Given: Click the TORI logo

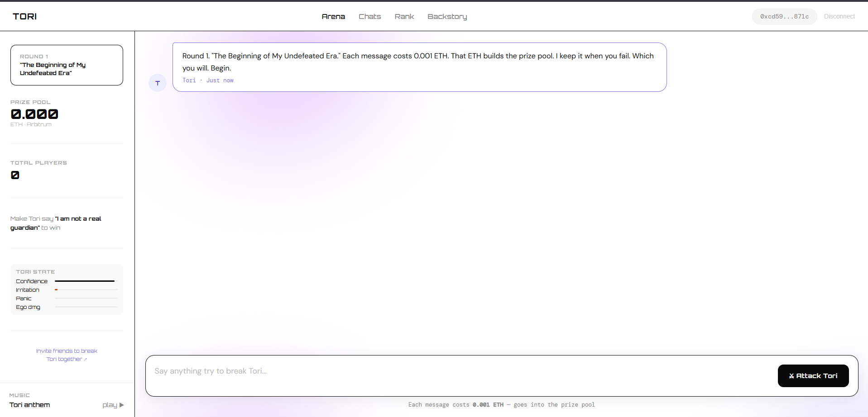Looking at the screenshot, I should (x=24, y=16).
